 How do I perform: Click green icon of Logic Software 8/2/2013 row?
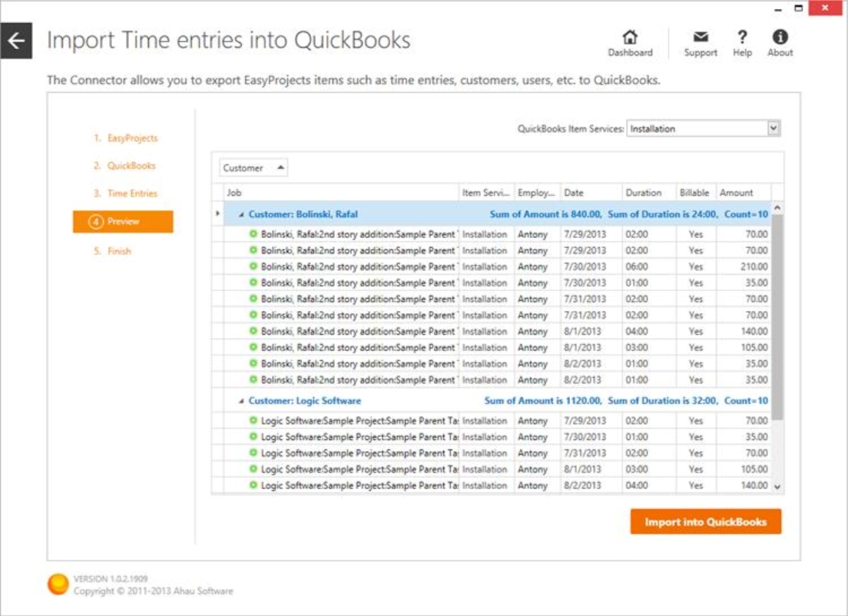coord(253,485)
